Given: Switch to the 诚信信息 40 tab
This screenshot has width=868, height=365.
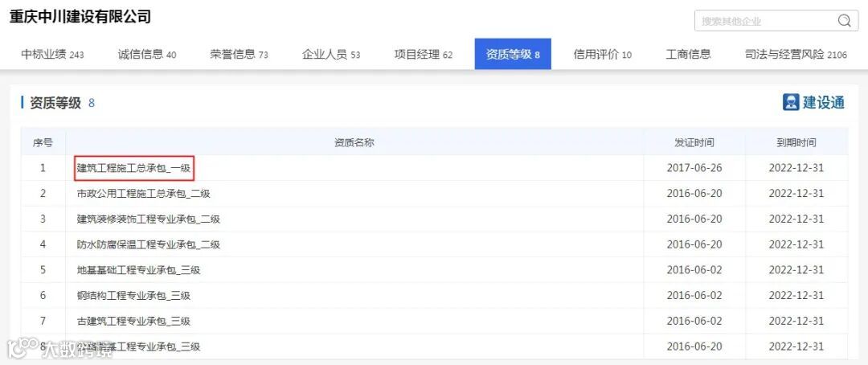Looking at the screenshot, I should coord(147,55).
